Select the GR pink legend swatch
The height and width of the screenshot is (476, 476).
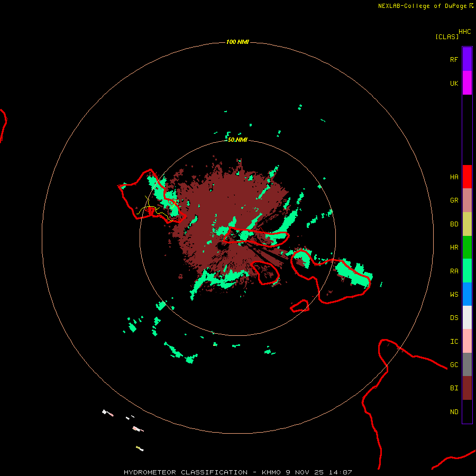click(467, 200)
